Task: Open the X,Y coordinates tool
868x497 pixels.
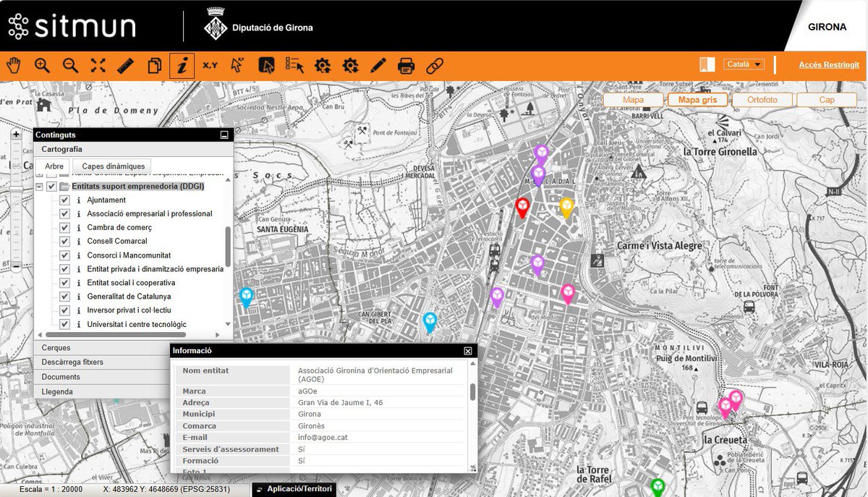Action: click(x=210, y=66)
